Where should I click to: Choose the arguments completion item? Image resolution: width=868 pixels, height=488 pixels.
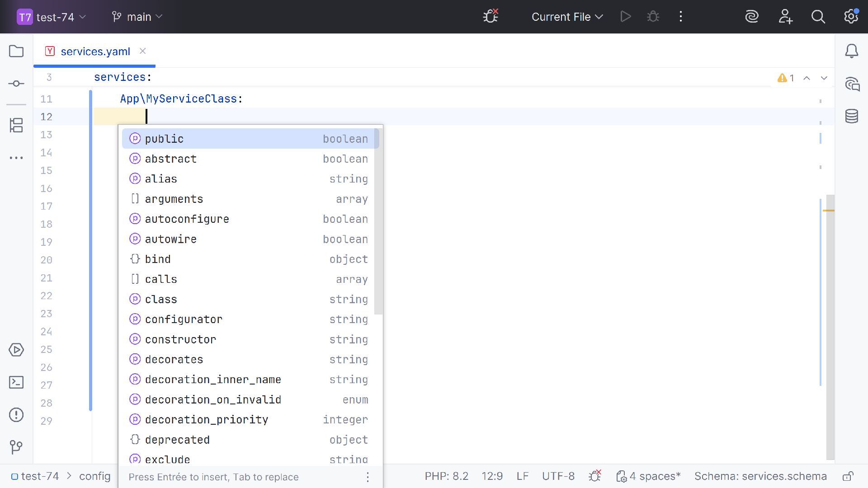pos(174,199)
